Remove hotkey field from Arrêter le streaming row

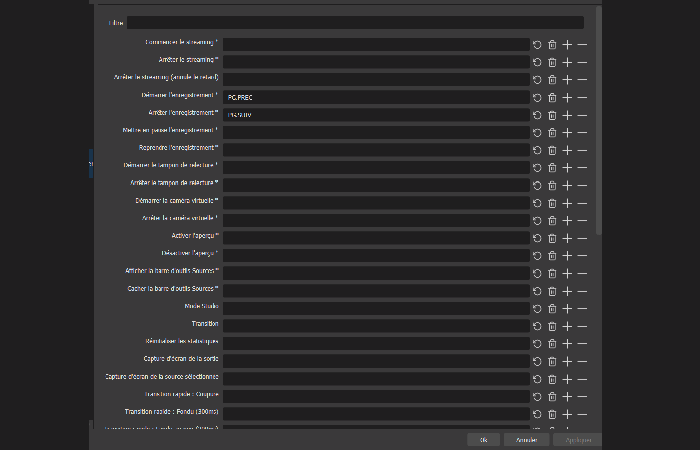(x=582, y=62)
